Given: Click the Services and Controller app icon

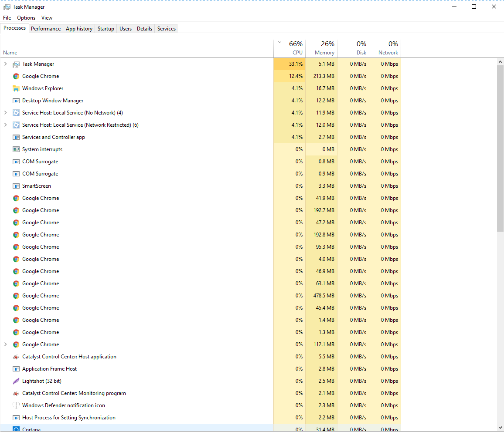Looking at the screenshot, I should tap(16, 137).
